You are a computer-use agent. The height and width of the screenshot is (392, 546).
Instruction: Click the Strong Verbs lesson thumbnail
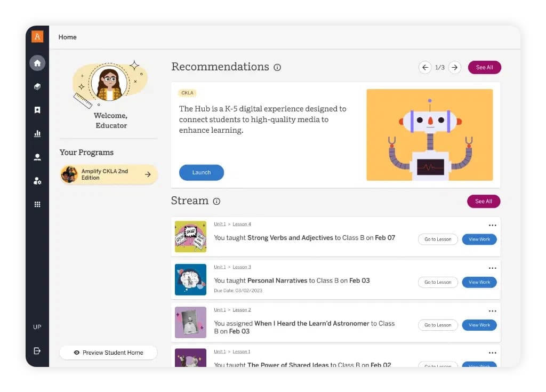click(x=190, y=237)
